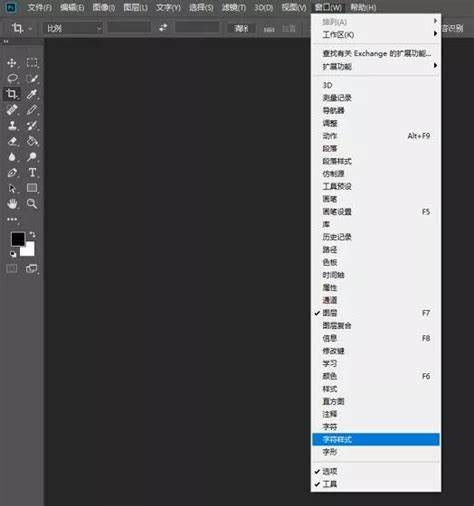Click 查找有关 Exchange 的扩展功能 entry
Image resolution: width=474 pixels, height=506 pixels.
(x=375, y=53)
